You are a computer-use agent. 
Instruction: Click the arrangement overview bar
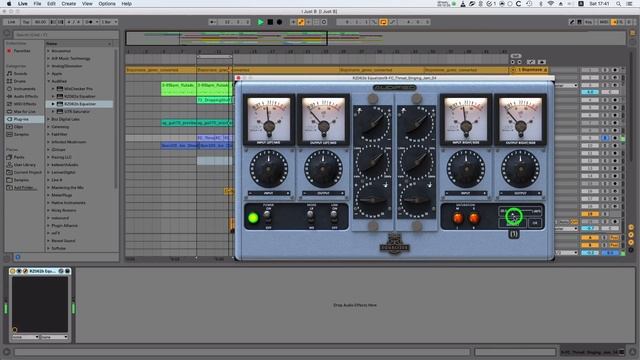pyautogui.click(x=376, y=38)
